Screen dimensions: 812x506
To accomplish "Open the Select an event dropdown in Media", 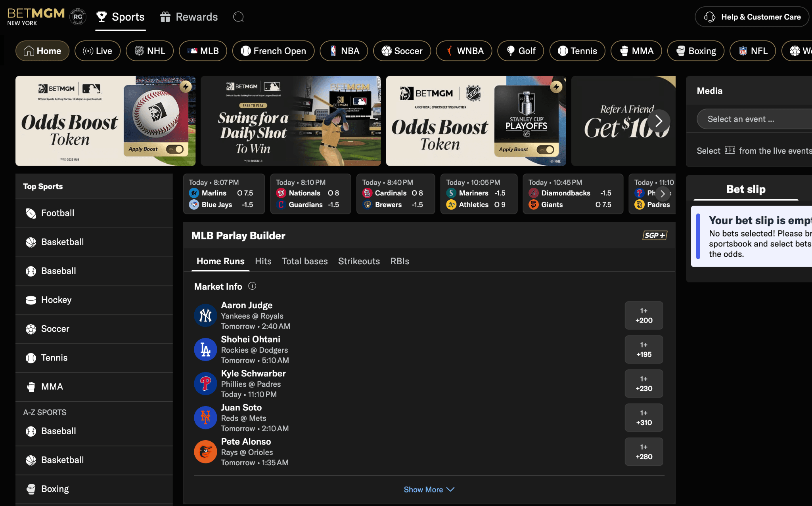I will coord(754,119).
